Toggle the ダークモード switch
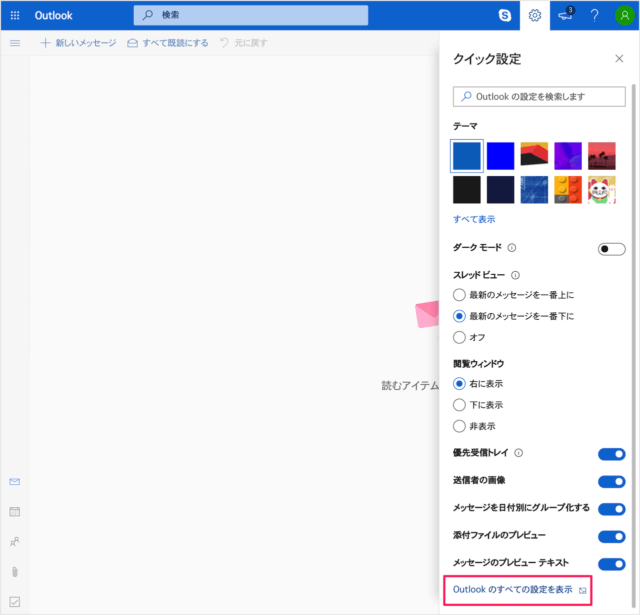 tap(611, 248)
